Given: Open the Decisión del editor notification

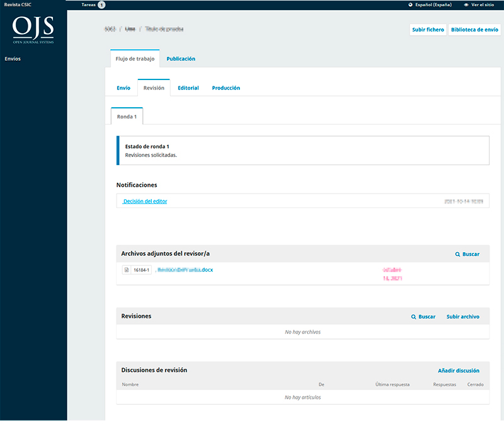Looking at the screenshot, I should click(145, 201).
